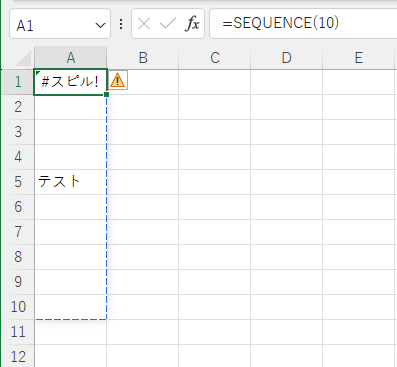Click the Insert Function fx icon
397x367 pixels.
(192, 24)
